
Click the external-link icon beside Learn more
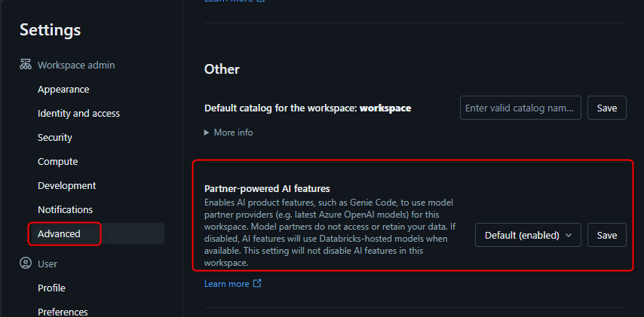(x=257, y=283)
